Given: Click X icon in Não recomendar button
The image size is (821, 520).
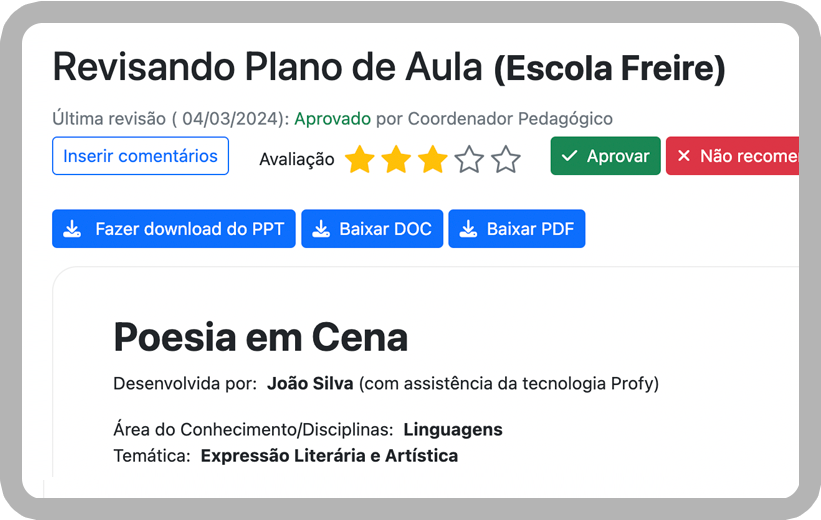Looking at the screenshot, I should point(684,156).
